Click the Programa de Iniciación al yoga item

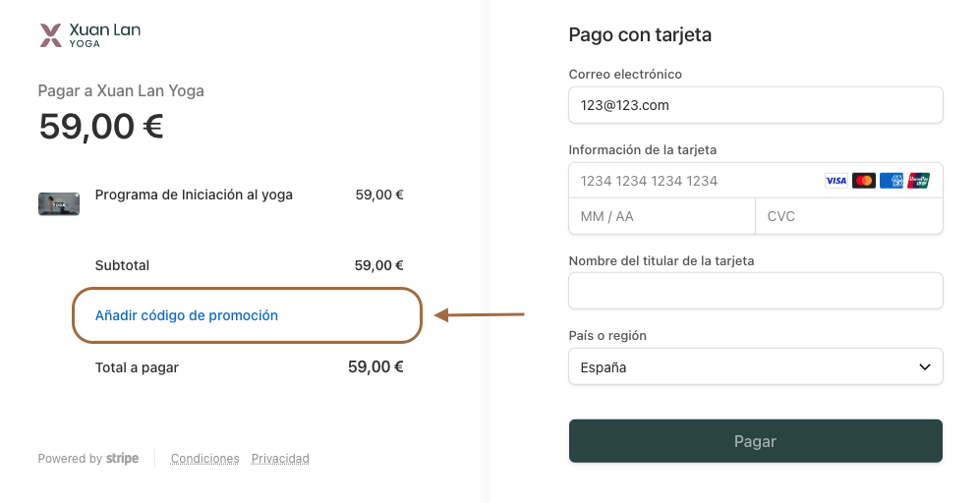point(194,195)
